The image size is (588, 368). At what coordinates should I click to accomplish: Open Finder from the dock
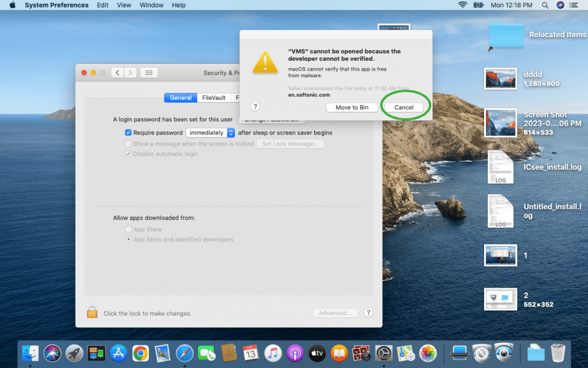point(30,354)
